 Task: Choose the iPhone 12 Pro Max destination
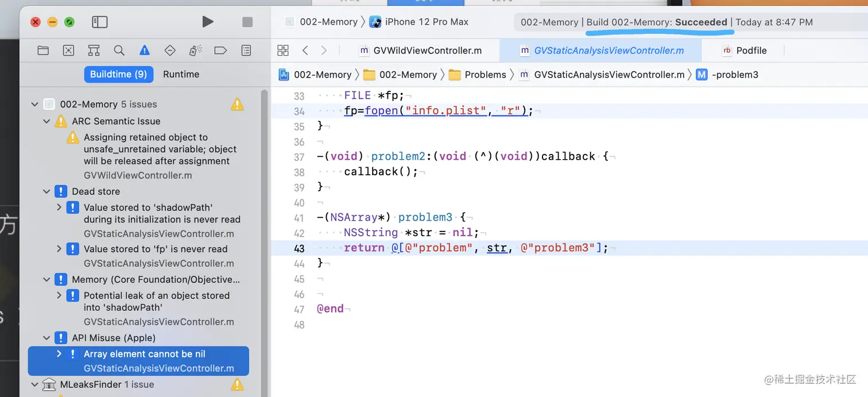click(419, 22)
